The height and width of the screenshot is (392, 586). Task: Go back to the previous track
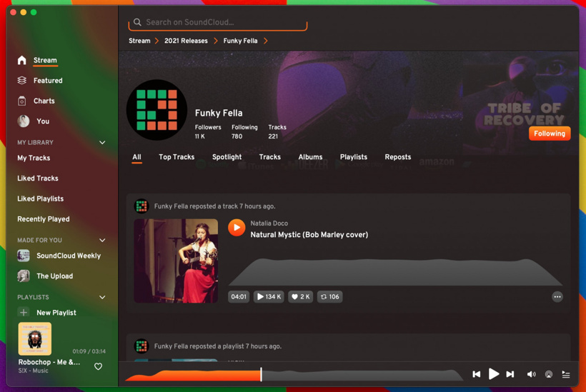tap(477, 374)
